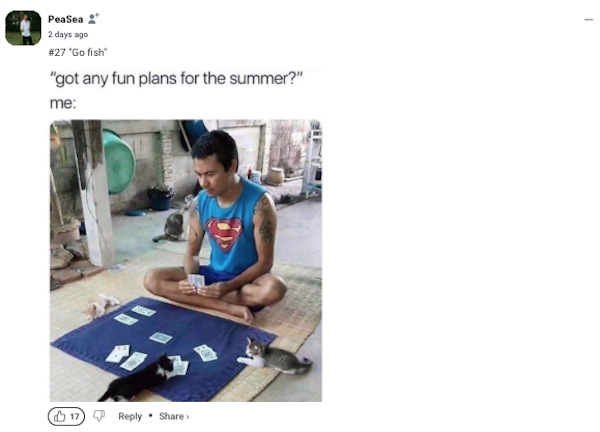Click the Reply button
600x432 pixels.
pos(130,416)
